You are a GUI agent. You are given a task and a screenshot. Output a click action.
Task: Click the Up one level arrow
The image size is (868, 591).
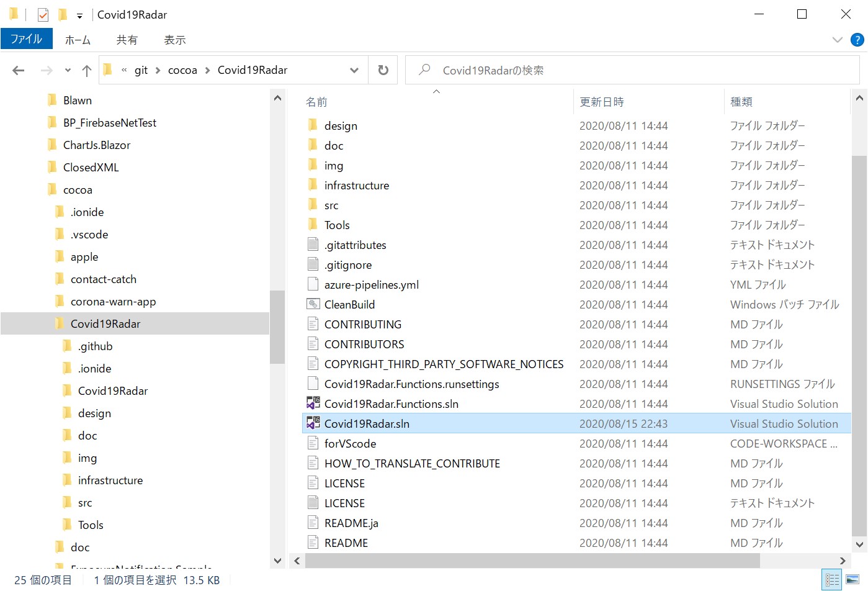(87, 71)
